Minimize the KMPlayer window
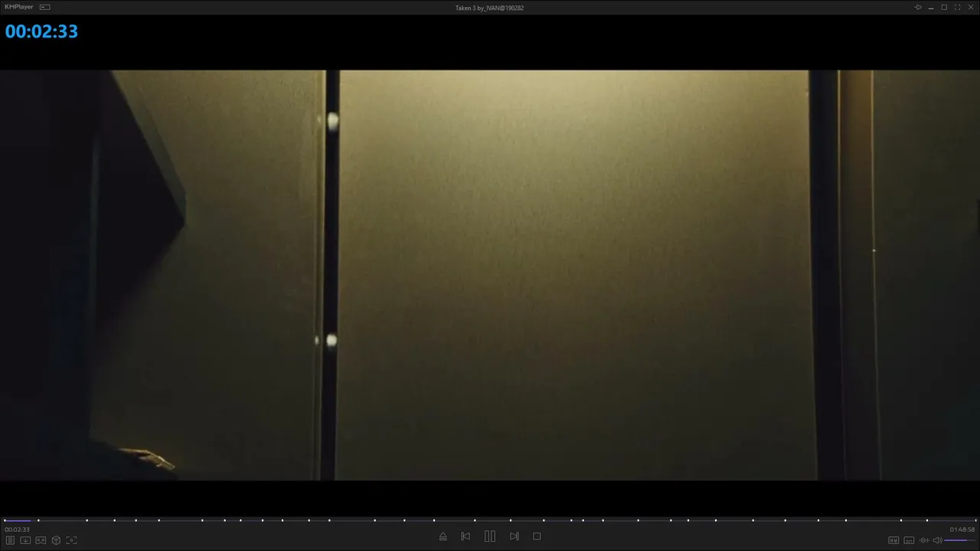The height and width of the screenshot is (551, 980). pos(931,7)
